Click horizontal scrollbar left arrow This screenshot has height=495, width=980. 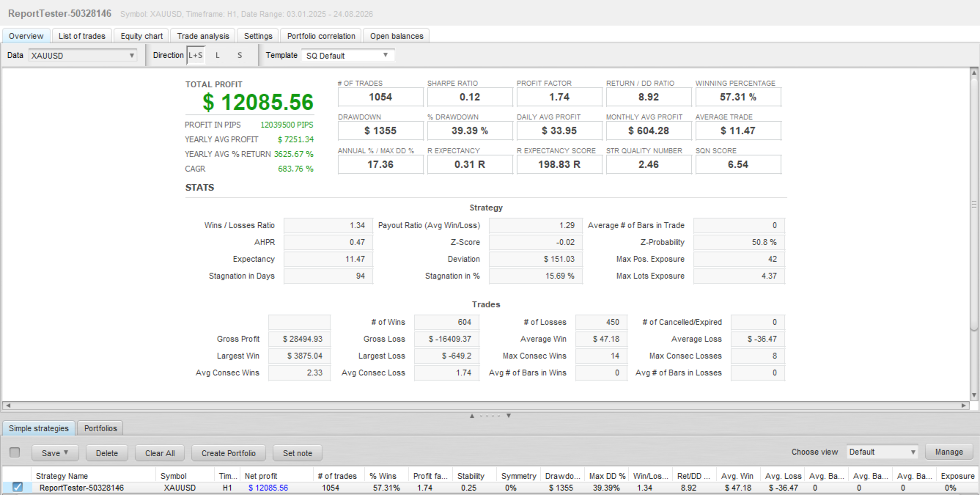[x=7, y=405]
